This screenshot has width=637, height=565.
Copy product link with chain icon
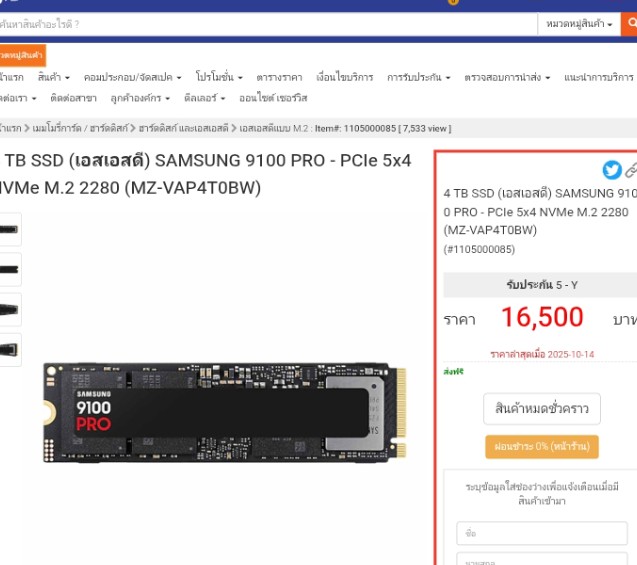[631, 170]
